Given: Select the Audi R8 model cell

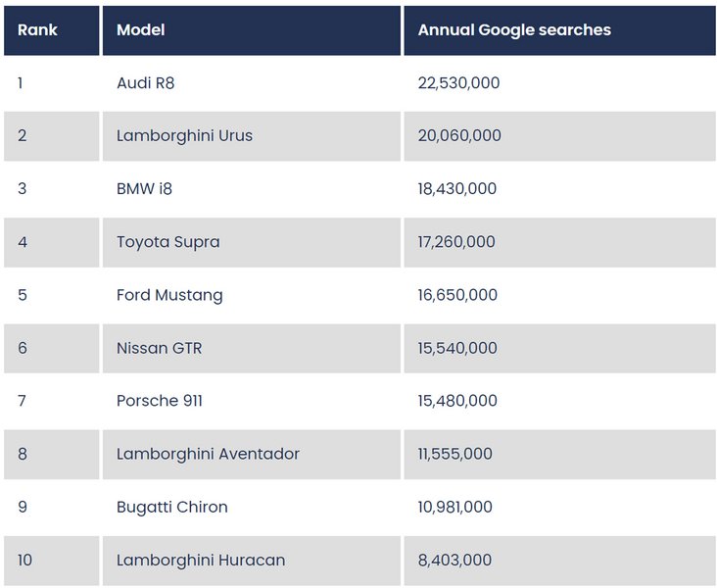Looking at the screenshot, I should [x=145, y=83].
